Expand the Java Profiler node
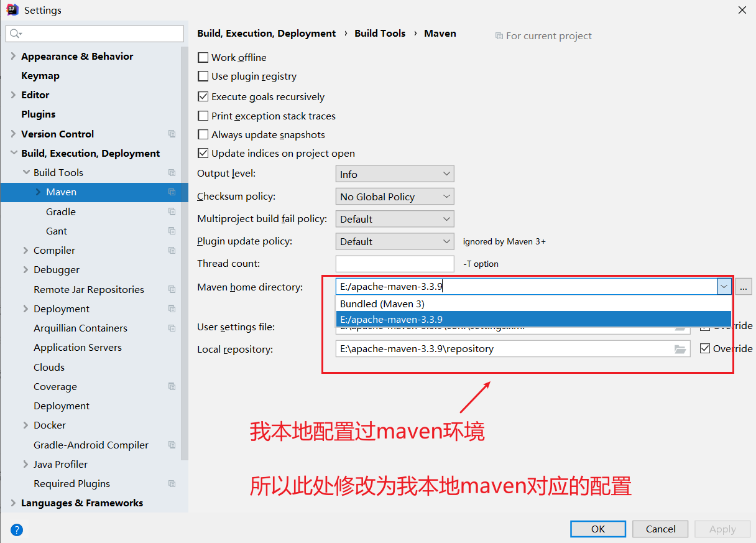This screenshot has width=756, height=543. [x=26, y=464]
